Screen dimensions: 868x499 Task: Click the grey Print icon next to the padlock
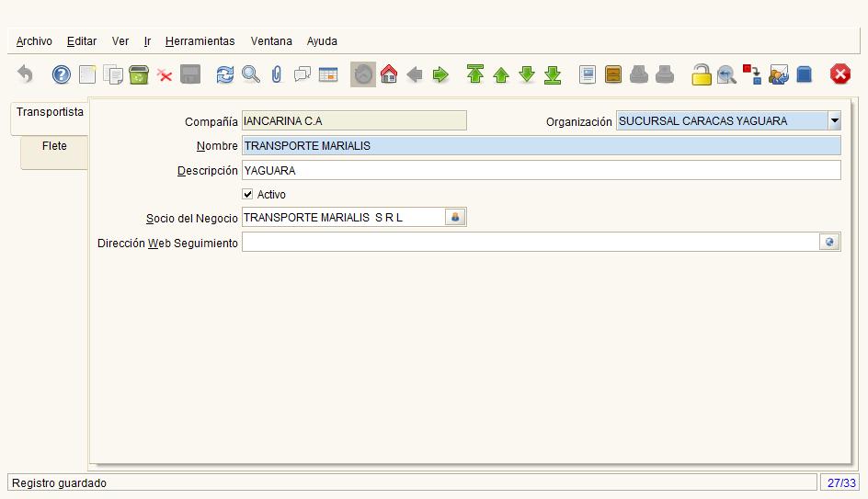pyautogui.click(x=665, y=74)
